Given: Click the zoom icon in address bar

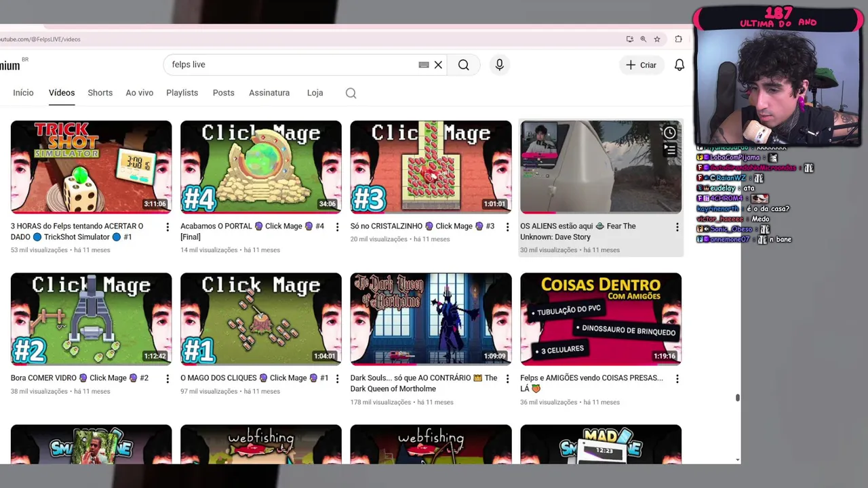Looking at the screenshot, I should pyautogui.click(x=643, y=39).
